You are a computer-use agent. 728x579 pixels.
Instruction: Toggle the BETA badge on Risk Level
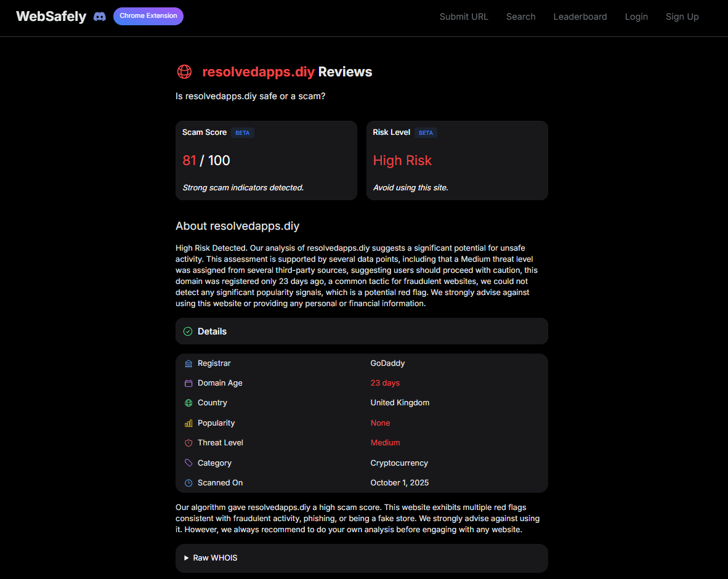point(426,132)
